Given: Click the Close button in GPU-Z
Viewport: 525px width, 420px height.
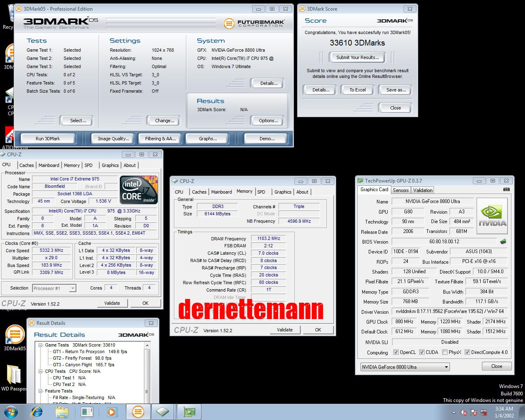Looking at the screenshot, I should (496, 366).
